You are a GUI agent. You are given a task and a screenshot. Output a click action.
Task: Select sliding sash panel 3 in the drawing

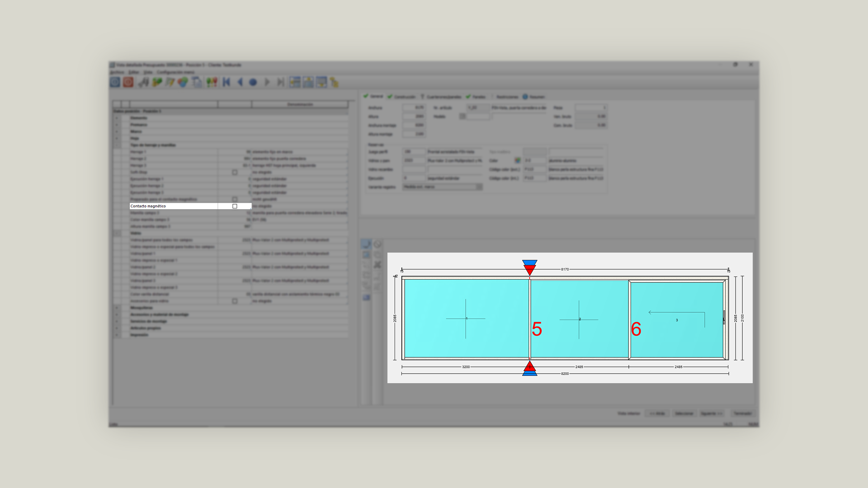677,320
